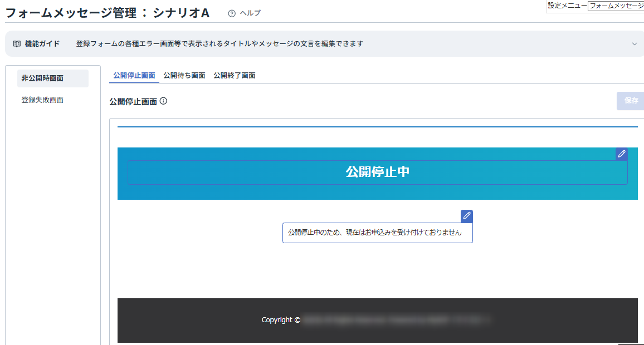The width and height of the screenshot is (644, 345).
Task: Click the book icon beside 機能ガイド
Action: pos(17,43)
